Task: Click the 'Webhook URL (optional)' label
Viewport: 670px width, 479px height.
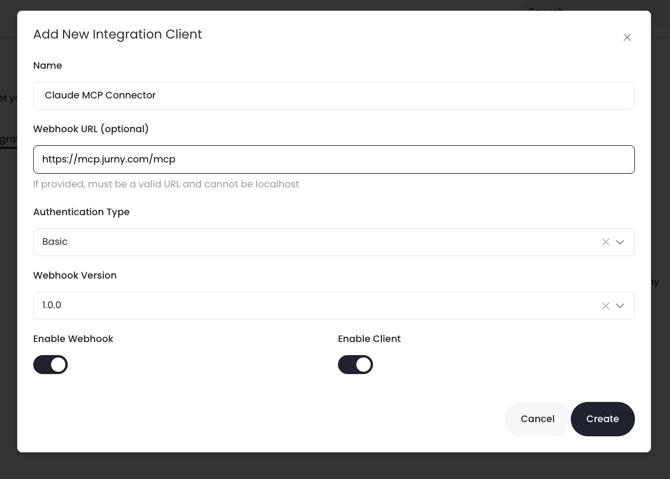Action: 91,129
